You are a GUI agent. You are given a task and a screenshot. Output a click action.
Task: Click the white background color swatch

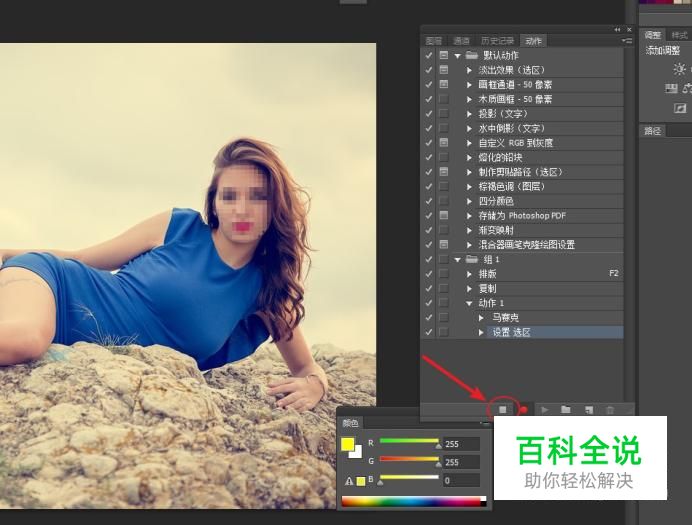click(358, 453)
